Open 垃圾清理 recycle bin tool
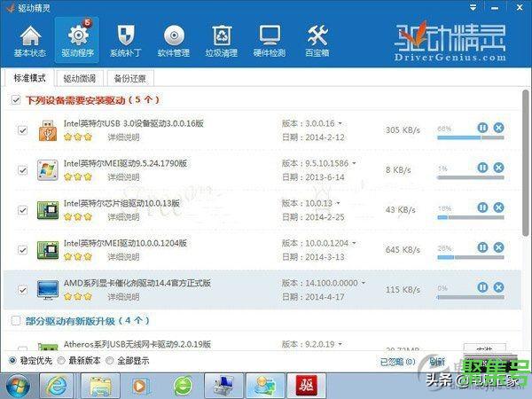The image size is (532, 399). tap(222, 42)
